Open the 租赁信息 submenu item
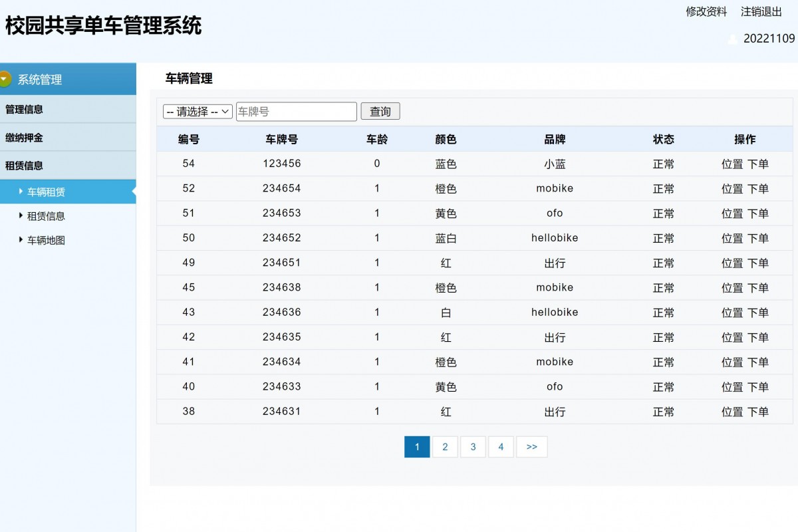 point(46,216)
